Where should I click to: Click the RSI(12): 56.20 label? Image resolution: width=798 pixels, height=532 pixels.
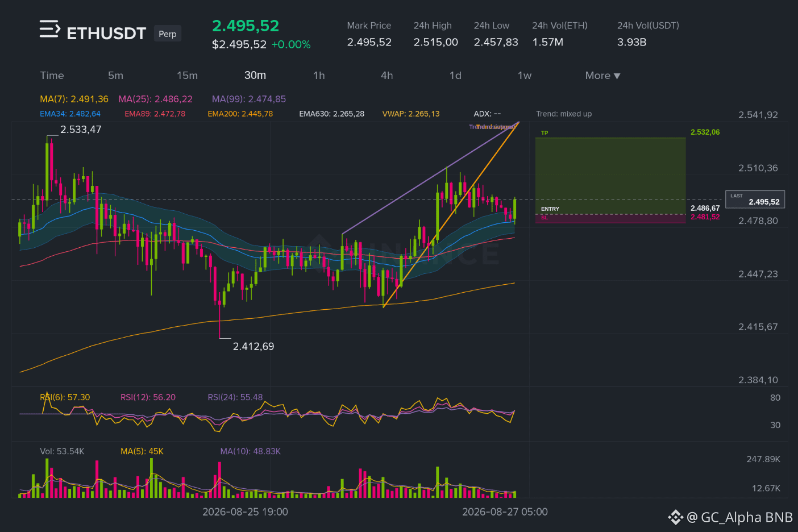coord(148,397)
